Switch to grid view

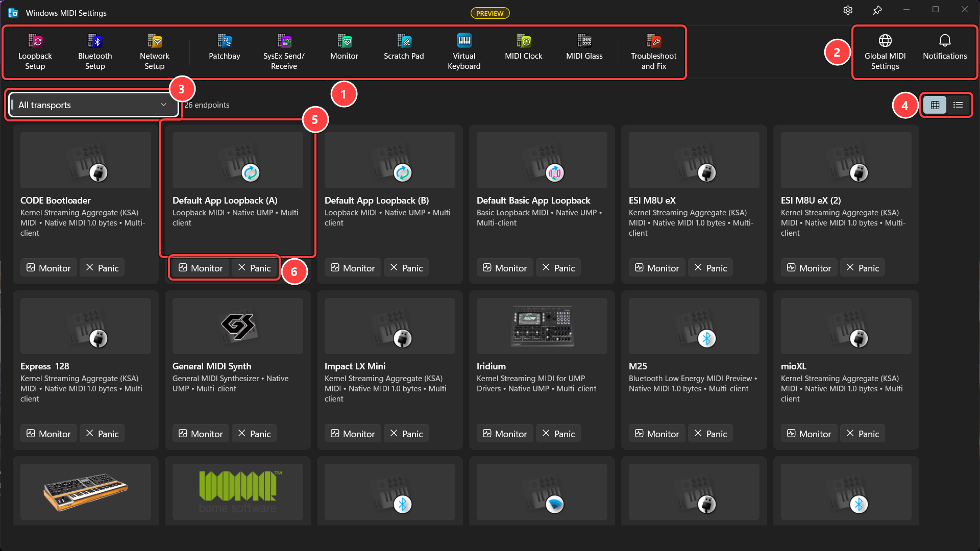pyautogui.click(x=935, y=105)
